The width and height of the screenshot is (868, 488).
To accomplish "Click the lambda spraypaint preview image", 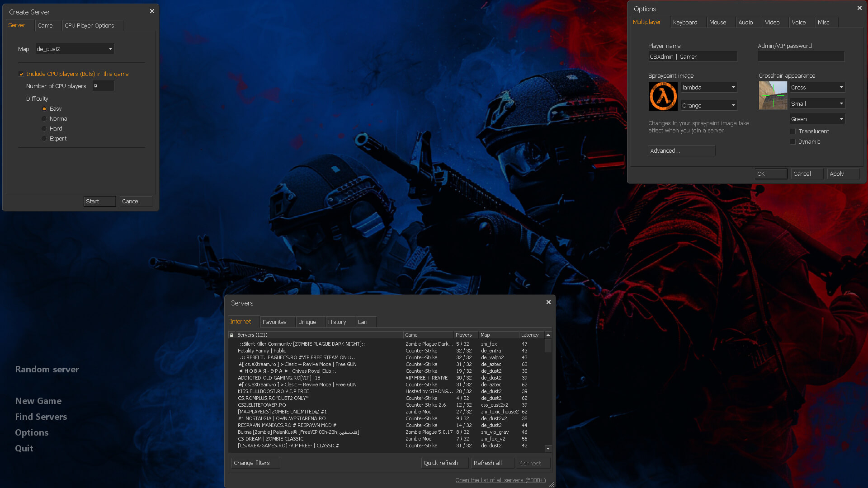I will (663, 96).
